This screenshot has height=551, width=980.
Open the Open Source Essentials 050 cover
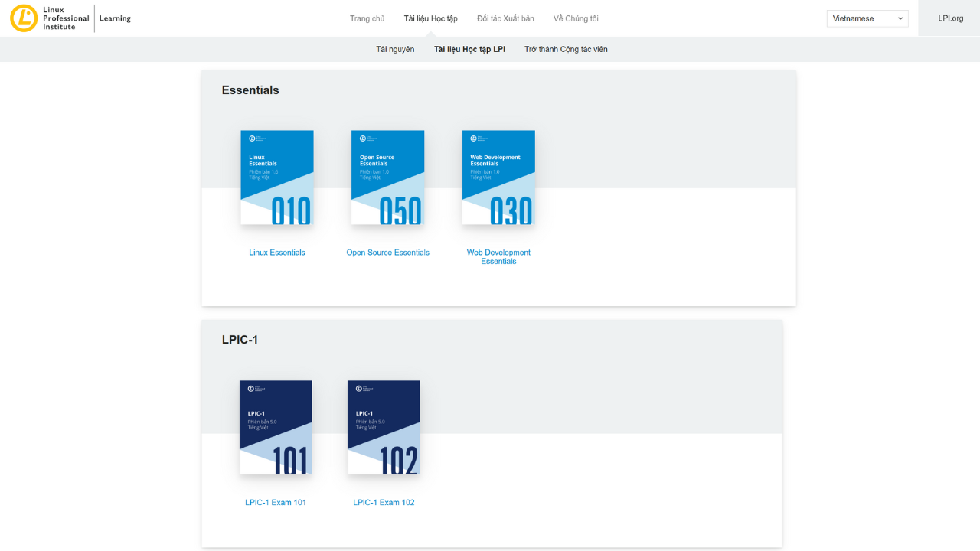pos(387,178)
